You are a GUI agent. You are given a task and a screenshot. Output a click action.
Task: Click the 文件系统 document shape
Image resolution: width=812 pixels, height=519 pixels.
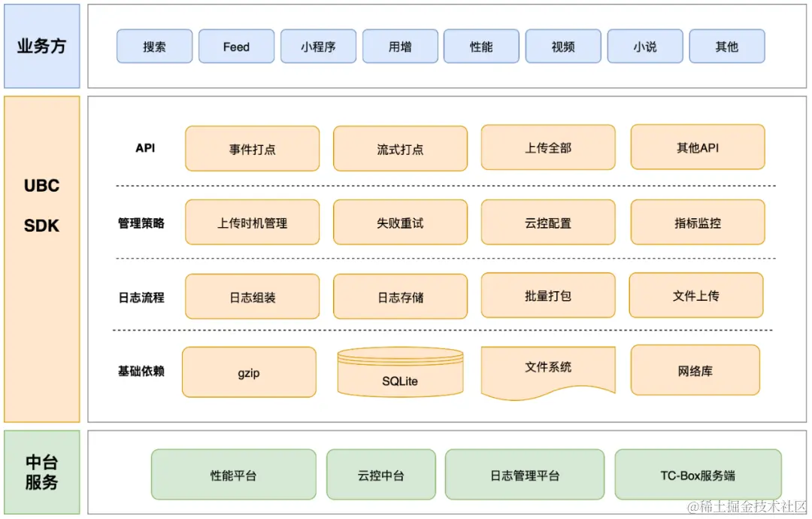pos(547,369)
